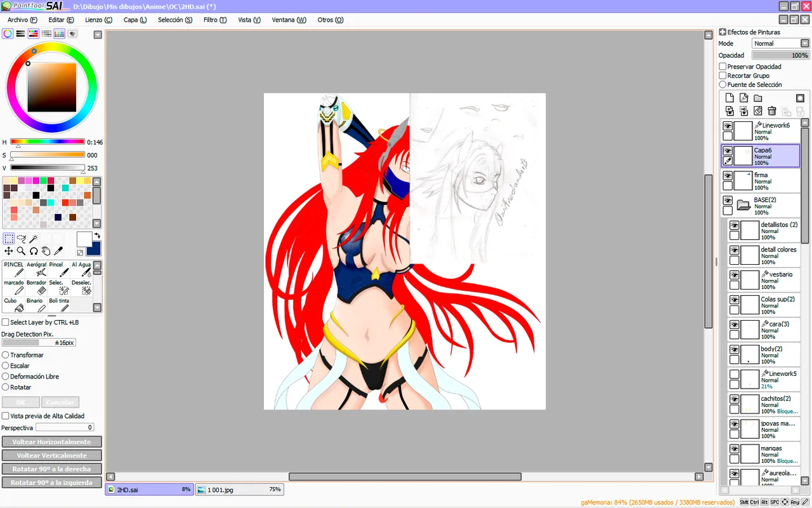Clear layer with eraser icon
The image size is (812, 508).
click(758, 110)
